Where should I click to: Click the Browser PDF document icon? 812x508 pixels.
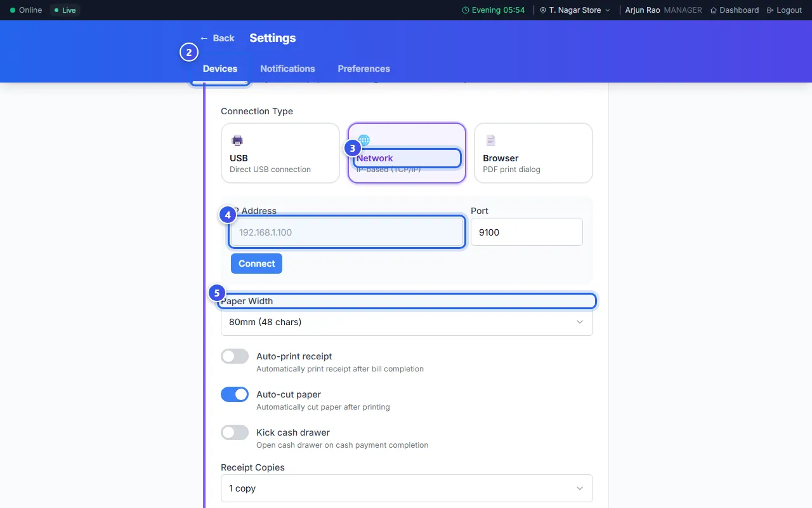pyautogui.click(x=490, y=140)
